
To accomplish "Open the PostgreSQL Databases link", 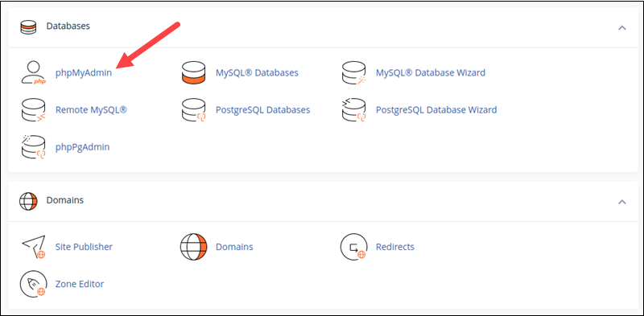I will tap(263, 110).
